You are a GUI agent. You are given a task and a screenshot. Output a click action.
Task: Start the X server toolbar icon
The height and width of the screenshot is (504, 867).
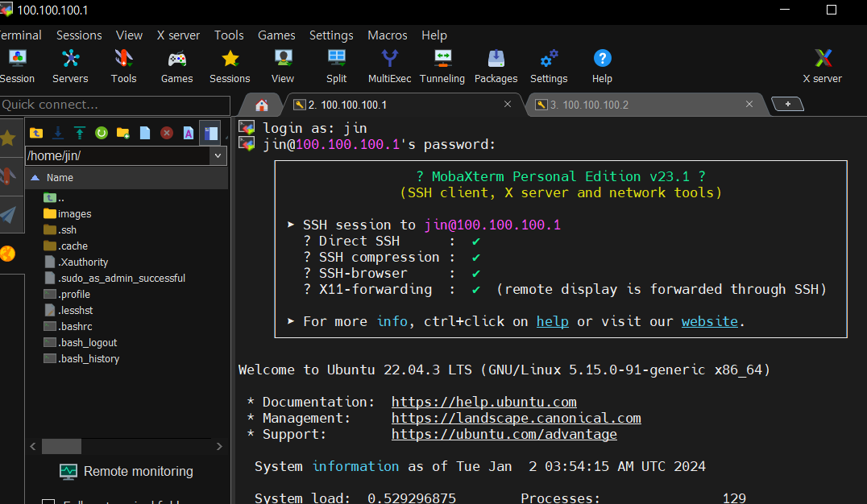[x=822, y=66]
